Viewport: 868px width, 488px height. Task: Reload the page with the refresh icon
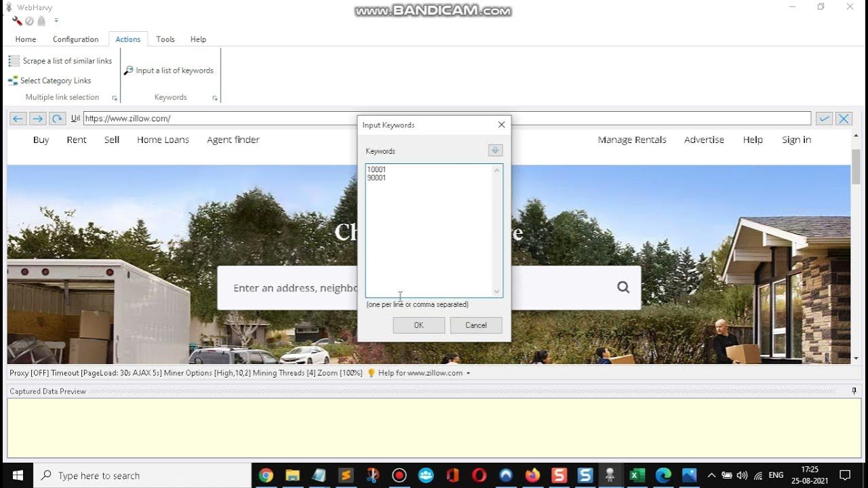pos(58,119)
